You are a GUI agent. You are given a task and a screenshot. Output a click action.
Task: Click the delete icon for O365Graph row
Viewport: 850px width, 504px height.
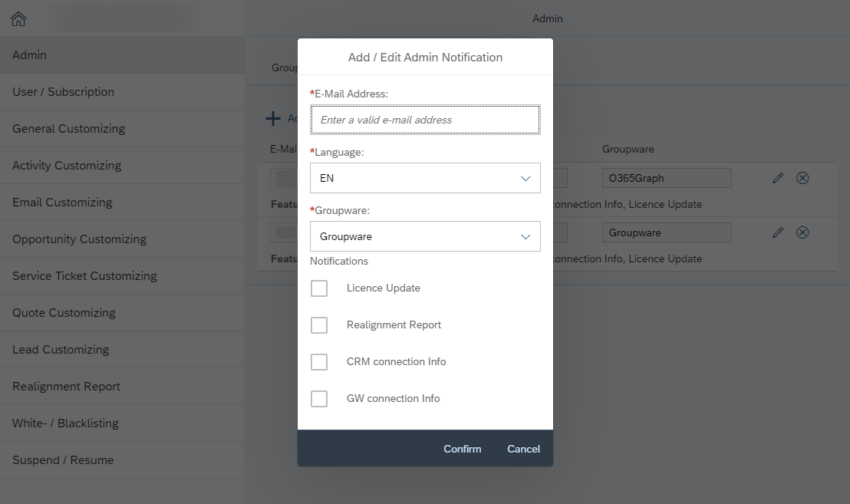click(x=802, y=178)
